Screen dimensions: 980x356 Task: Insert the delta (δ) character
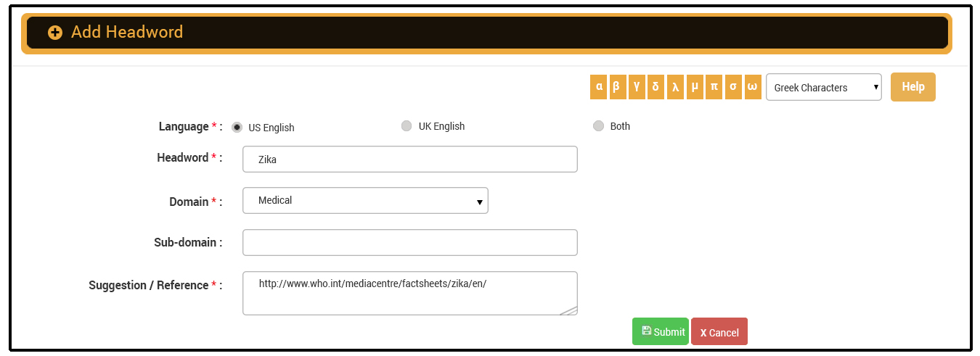tap(656, 87)
